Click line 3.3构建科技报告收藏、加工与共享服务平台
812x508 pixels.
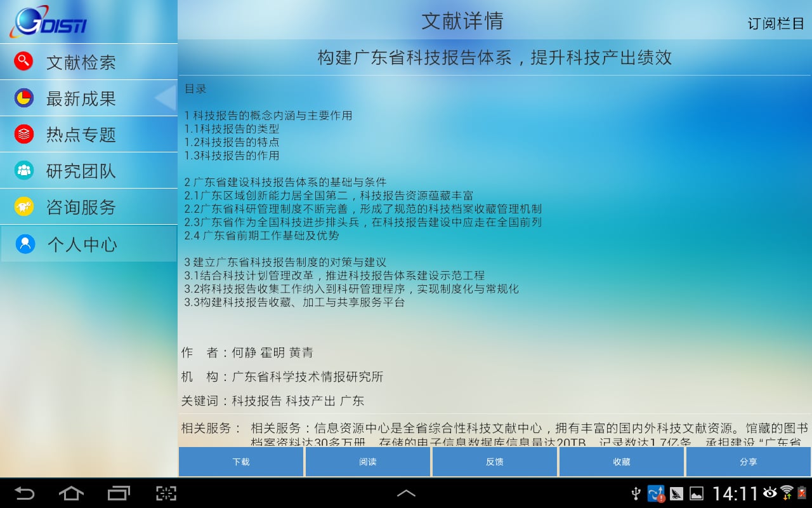[294, 302]
